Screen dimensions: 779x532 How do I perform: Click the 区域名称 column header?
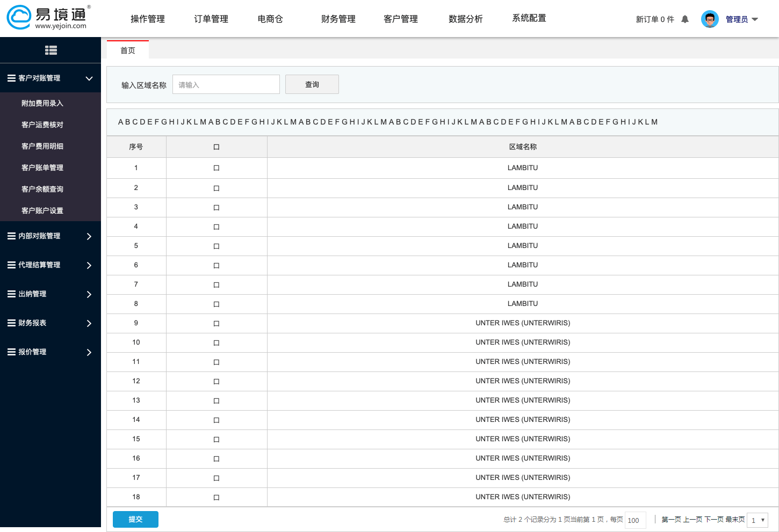click(x=523, y=147)
